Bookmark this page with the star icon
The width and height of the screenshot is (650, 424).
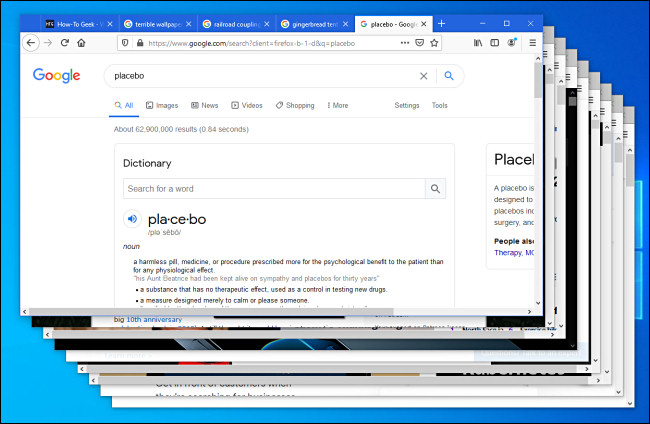(434, 43)
